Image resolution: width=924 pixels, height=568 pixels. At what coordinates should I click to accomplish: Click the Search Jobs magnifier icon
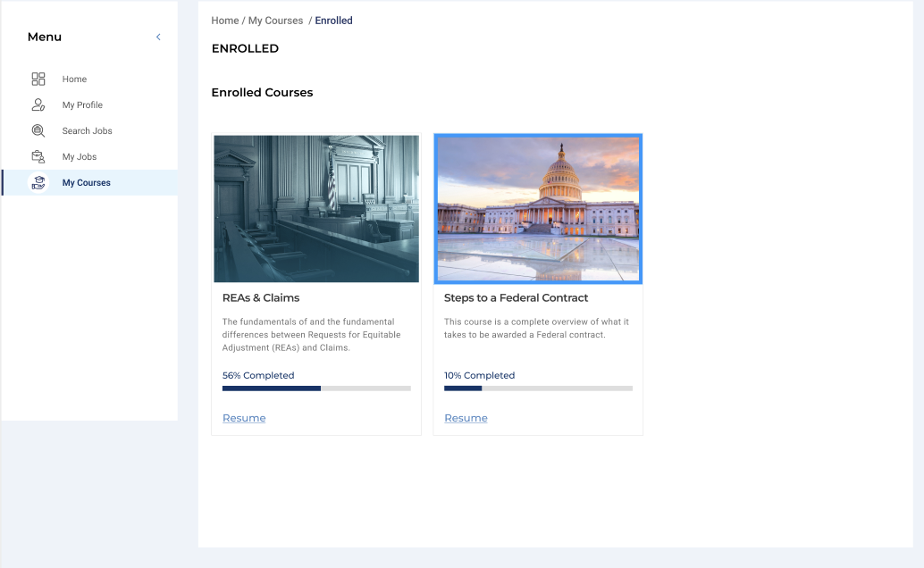click(38, 131)
